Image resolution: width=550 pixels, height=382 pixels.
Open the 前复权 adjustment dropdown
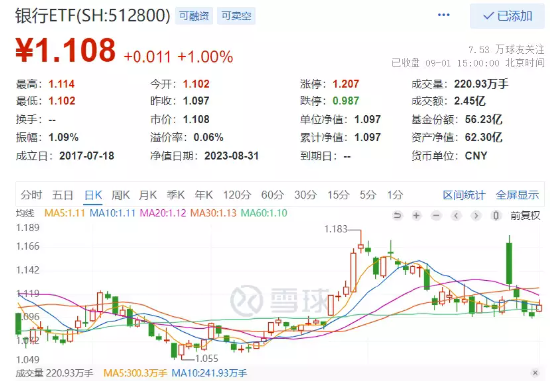click(x=525, y=215)
